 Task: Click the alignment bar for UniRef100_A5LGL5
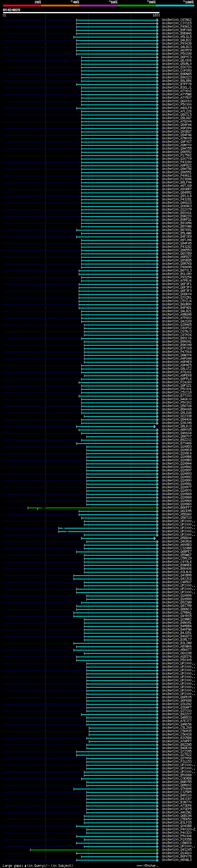(116, 37)
